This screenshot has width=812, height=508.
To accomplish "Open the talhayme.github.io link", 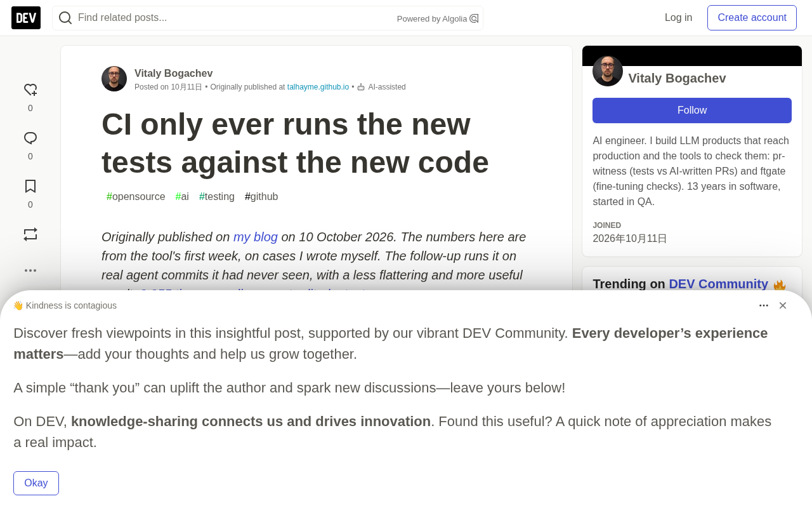I will point(318,87).
